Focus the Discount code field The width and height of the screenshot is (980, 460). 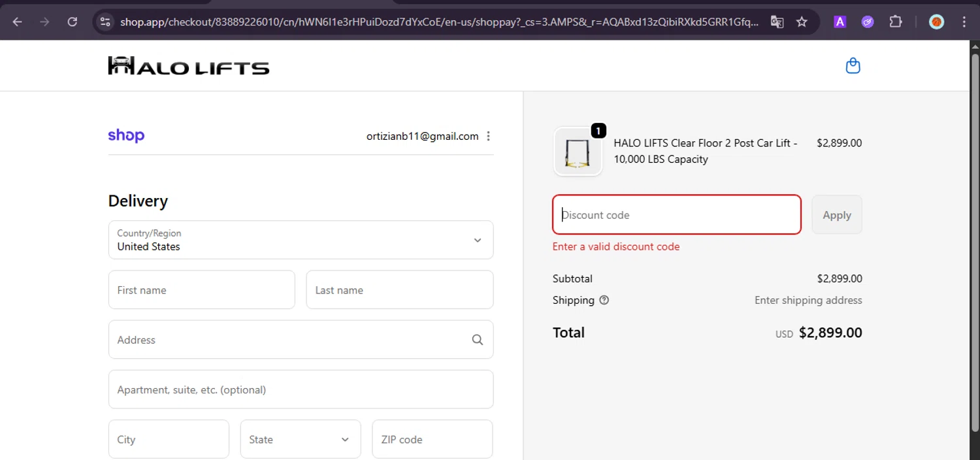pos(677,214)
